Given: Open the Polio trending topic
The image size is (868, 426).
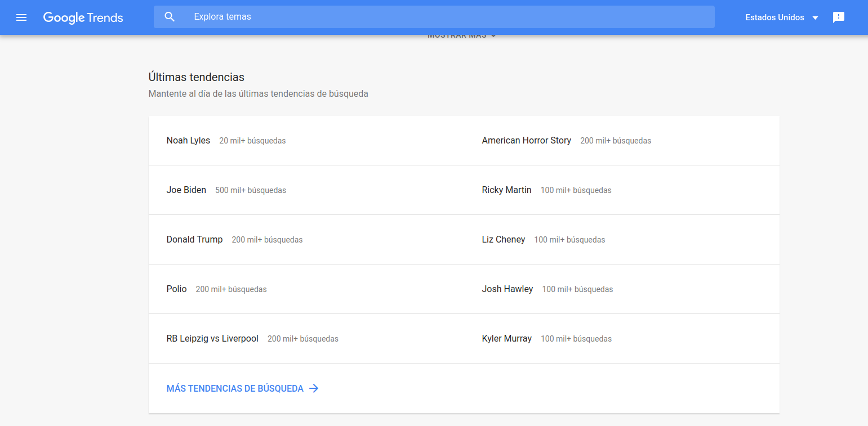Looking at the screenshot, I should pos(176,289).
